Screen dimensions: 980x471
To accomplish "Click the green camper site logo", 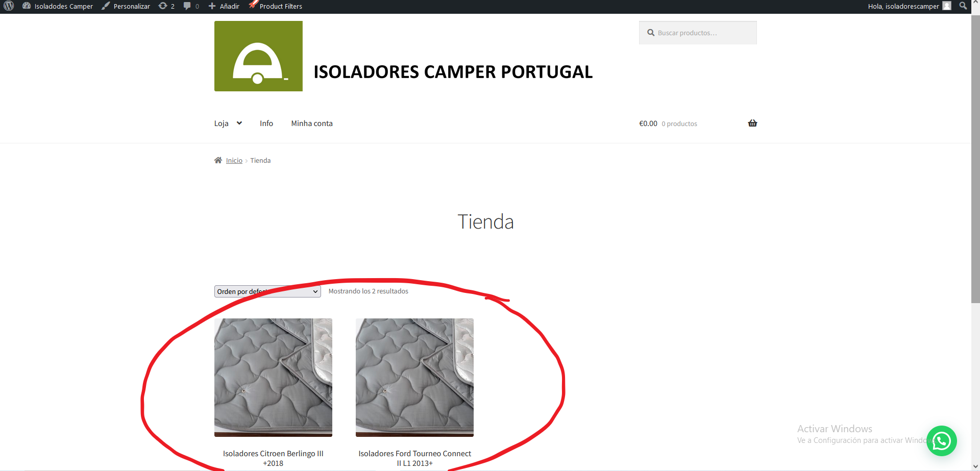I will click(258, 56).
